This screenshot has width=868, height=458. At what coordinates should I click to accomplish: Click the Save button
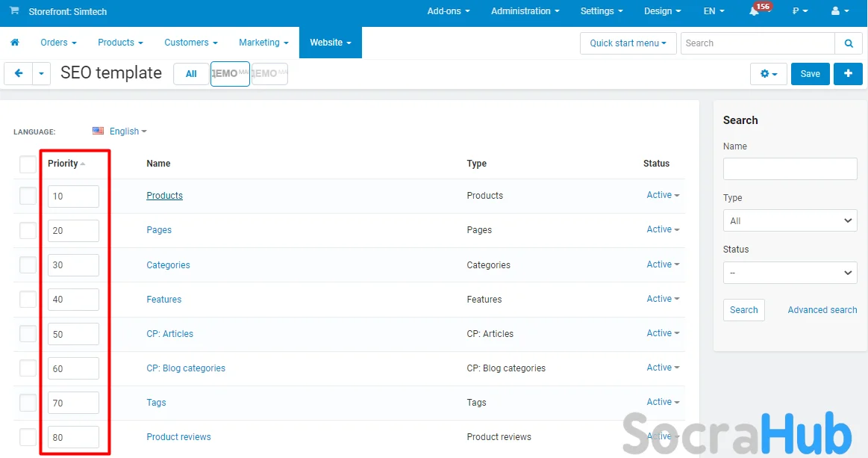810,74
